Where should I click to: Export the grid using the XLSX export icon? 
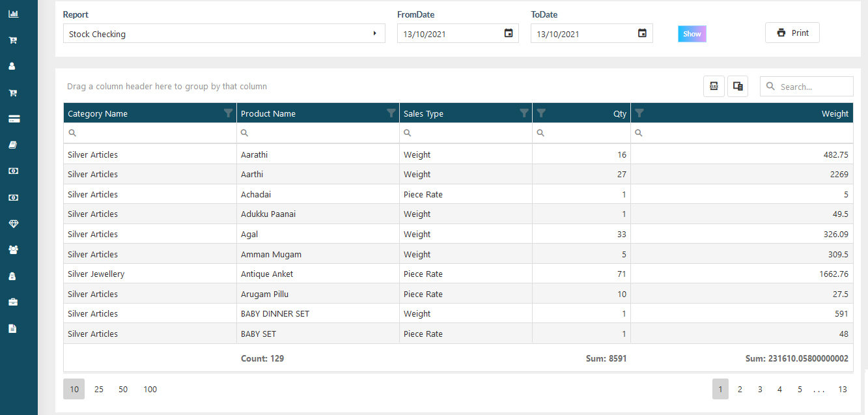click(x=714, y=85)
